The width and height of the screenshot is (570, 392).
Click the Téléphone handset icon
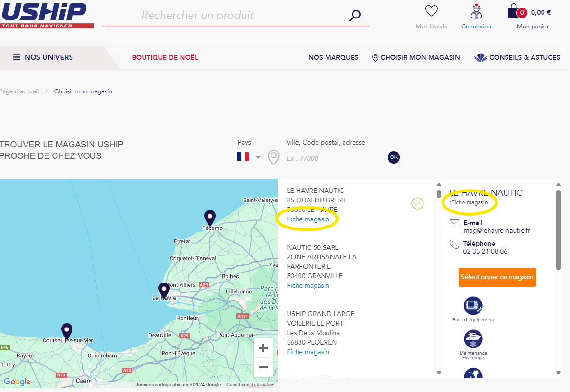pos(454,244)
